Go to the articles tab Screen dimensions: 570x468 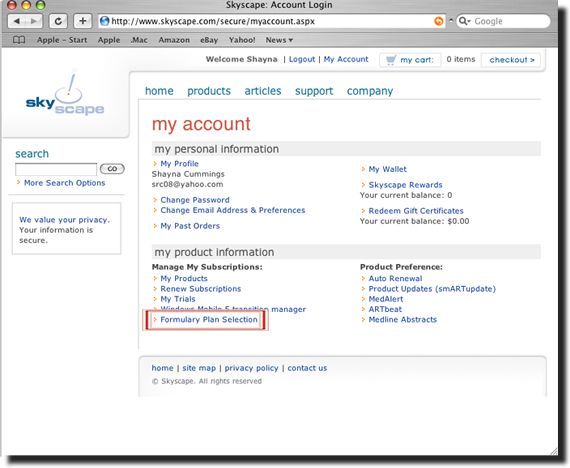(263, 91)
